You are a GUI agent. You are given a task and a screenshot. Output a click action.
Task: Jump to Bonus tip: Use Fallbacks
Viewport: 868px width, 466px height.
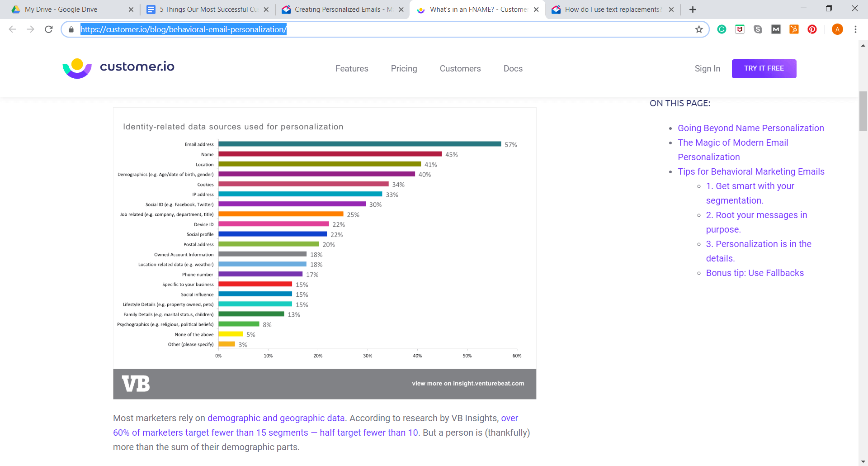pyautogui.click(x=755, y=273)
